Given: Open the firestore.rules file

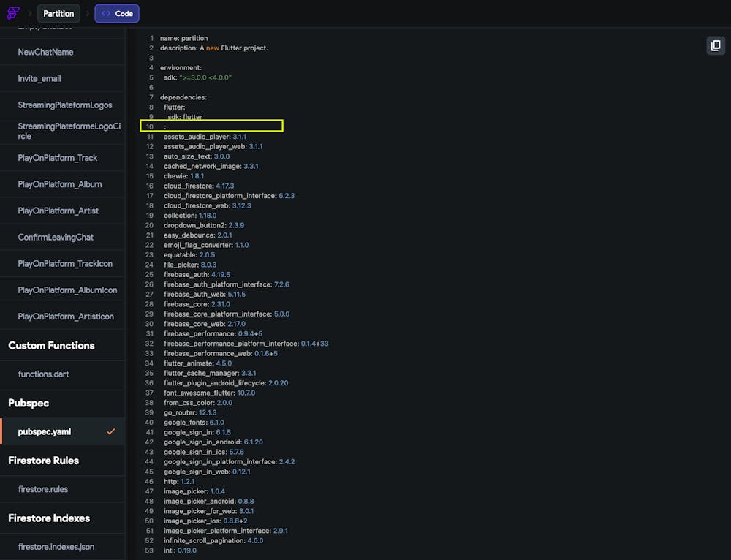Looking at the screenshot, I should tap(43, 489).
